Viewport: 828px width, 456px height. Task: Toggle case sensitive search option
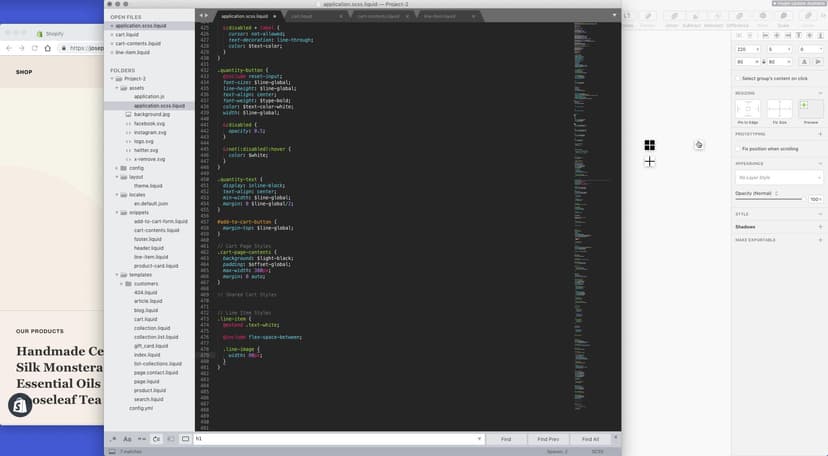(x=127, y=439)
